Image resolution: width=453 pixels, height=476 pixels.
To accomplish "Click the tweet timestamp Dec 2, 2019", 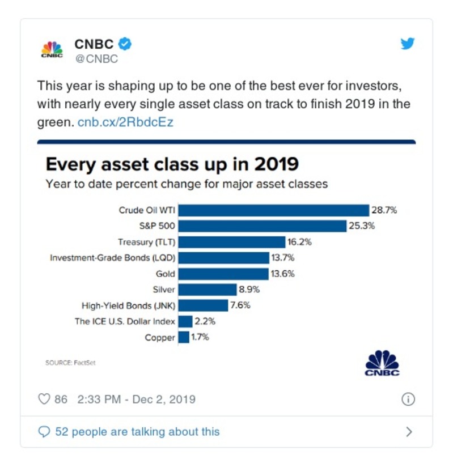I will pos(136,399).
